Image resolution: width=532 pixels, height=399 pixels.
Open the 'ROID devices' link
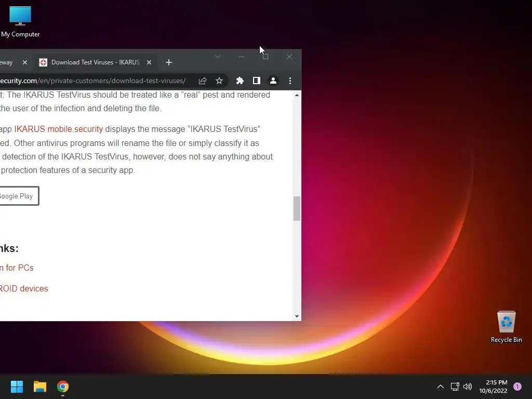click(24, 288)
